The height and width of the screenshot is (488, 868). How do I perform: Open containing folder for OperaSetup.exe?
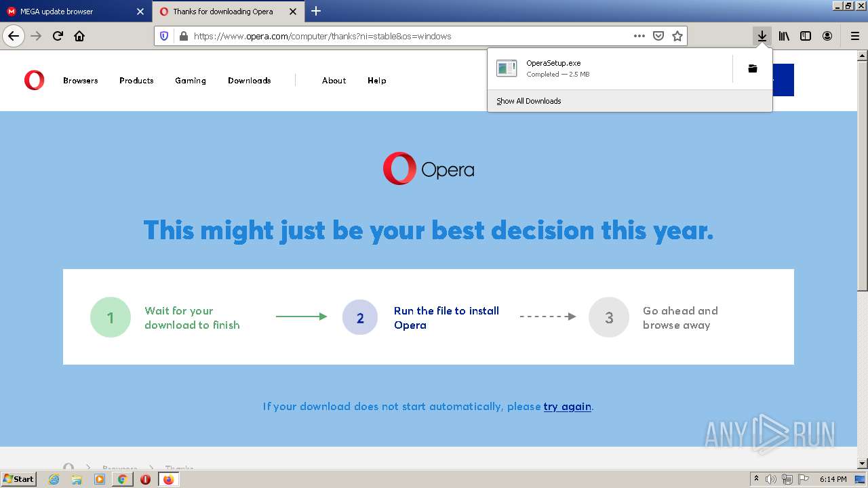pos(753,68)
